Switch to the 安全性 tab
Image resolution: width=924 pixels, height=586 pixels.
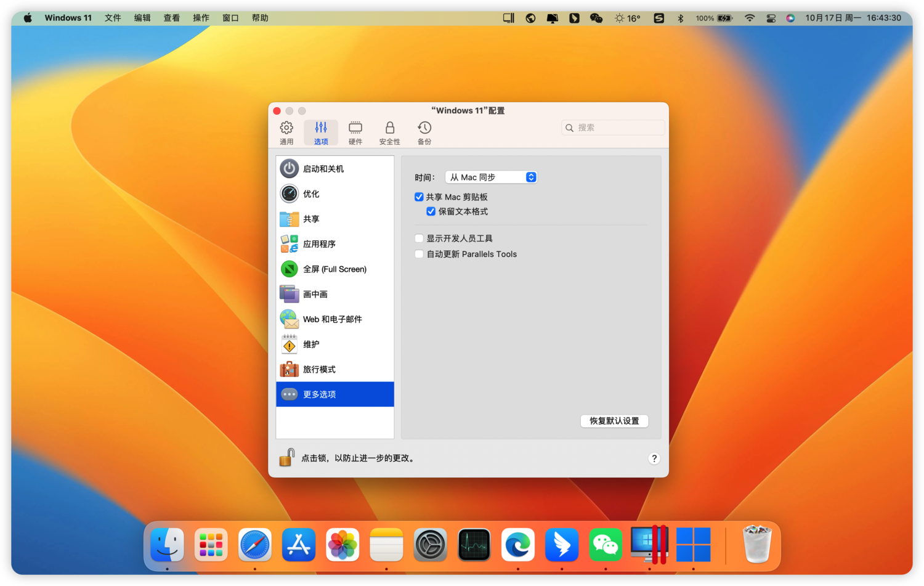click(x=390, y=132)
